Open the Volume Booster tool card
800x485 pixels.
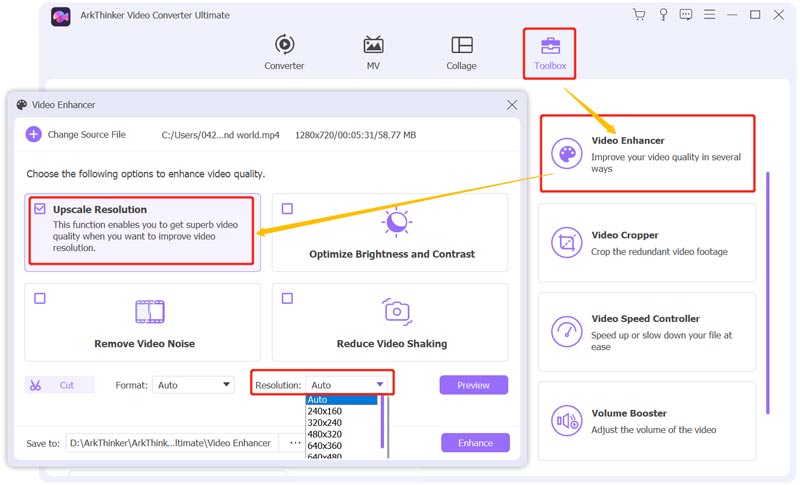[647, 421]
